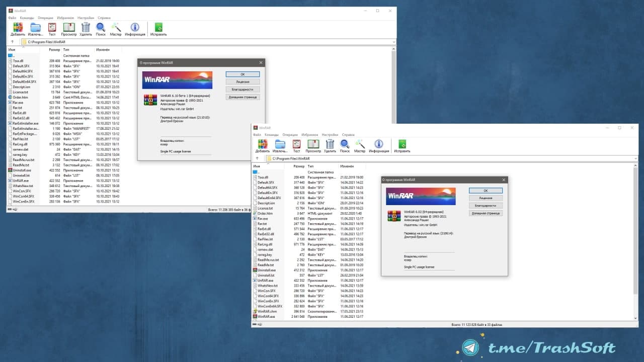Click the Исправить icon in the top-left WinRAR window

point(158,28)
